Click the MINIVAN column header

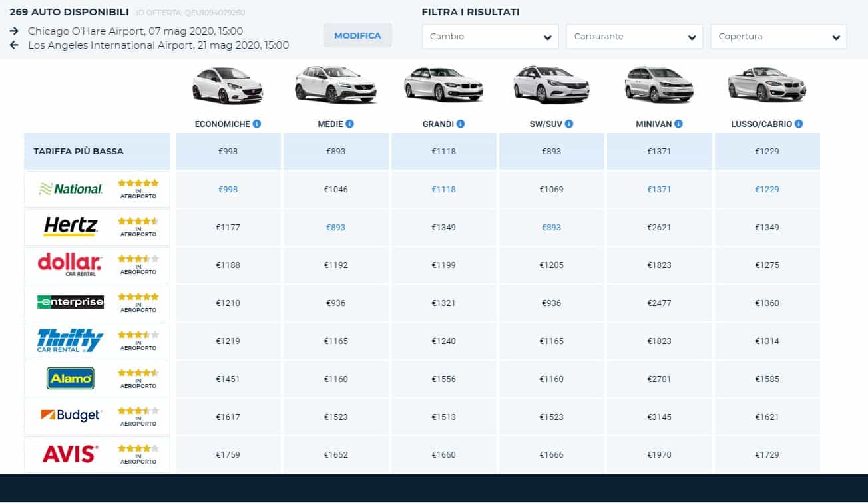654,124
